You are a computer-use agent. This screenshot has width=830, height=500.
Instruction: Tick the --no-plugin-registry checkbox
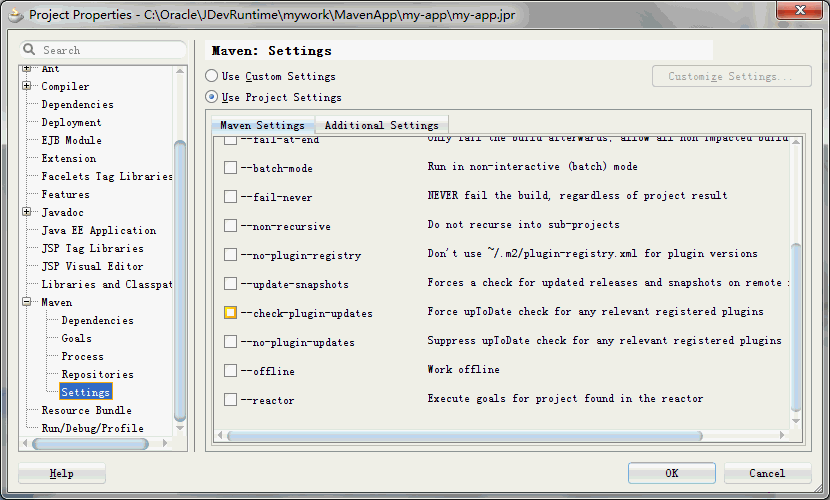pos(230,255)
